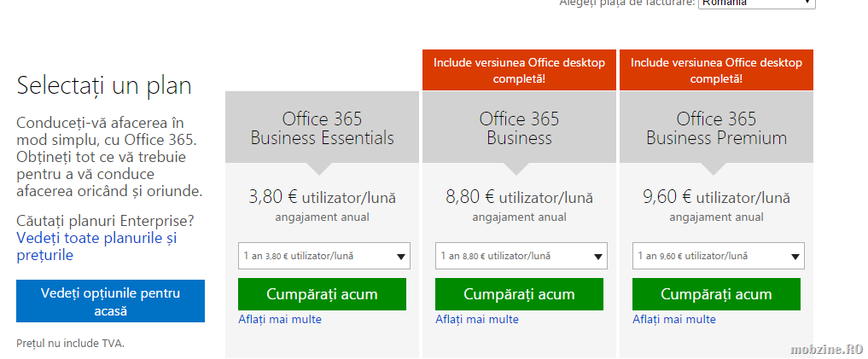This screenshot has height=359, width=868.
Task: Select the Office 365 Business Essentials heading
Action: (322, 128)
